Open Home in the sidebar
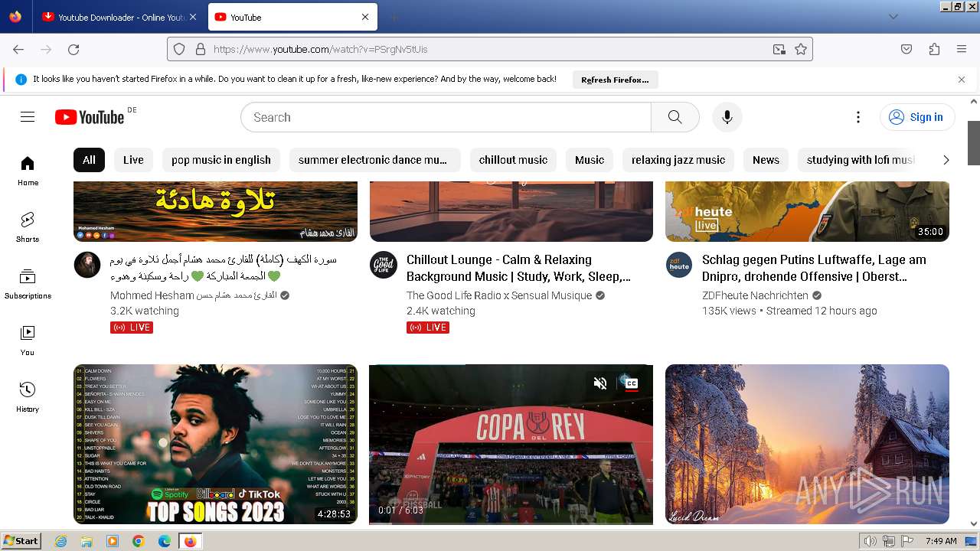980x551 pixels. [x=28, y=171]
